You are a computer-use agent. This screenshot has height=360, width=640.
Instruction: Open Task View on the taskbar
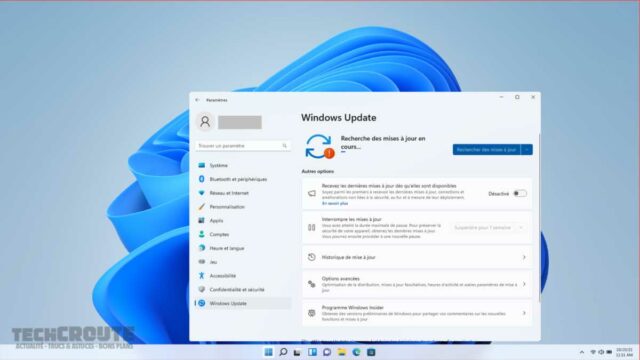tap(297, 352)
